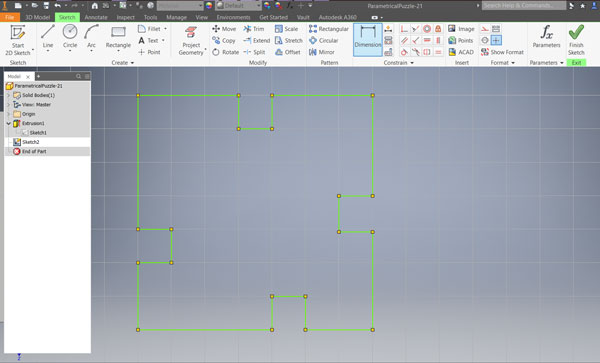600x363 pixels.
Task: Start a Circular pattern
Action: tap(323, 41)
